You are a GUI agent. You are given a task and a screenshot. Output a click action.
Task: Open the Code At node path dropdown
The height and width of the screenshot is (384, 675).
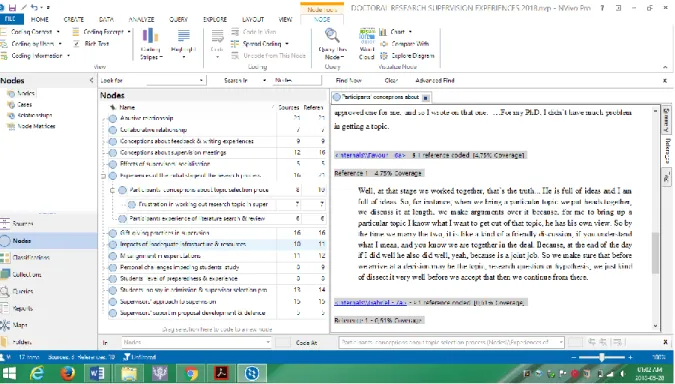pos(561,343)
